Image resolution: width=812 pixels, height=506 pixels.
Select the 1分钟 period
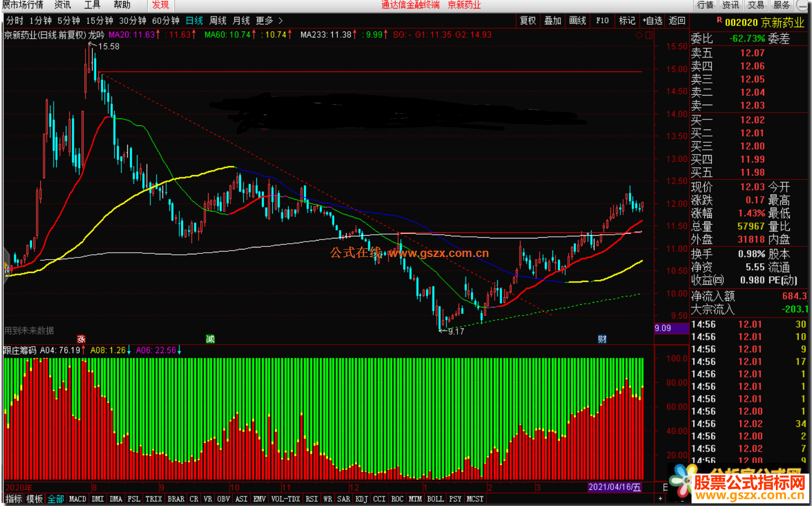(40, 21)
